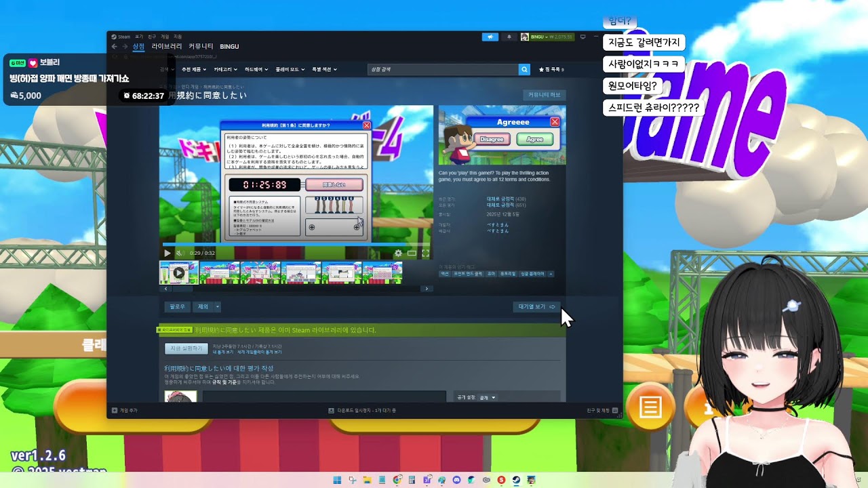This screenshot has width=868, height=488.
Task: Open the 지원 menu
Action: tap(178, 37)
